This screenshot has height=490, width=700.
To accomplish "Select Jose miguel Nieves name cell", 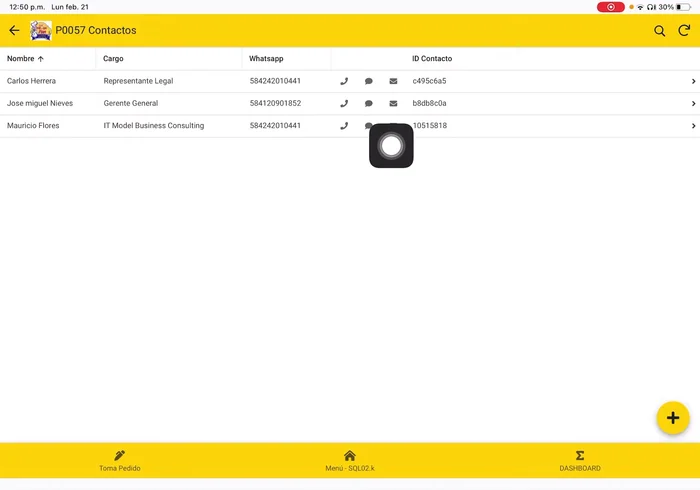I will pos(40,103).
